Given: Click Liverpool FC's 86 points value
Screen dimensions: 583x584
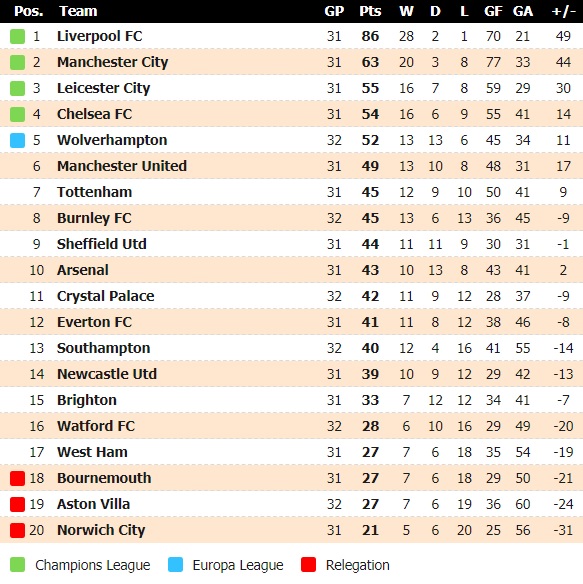Looking at the screenshot, I should click(x=370, y=36).
